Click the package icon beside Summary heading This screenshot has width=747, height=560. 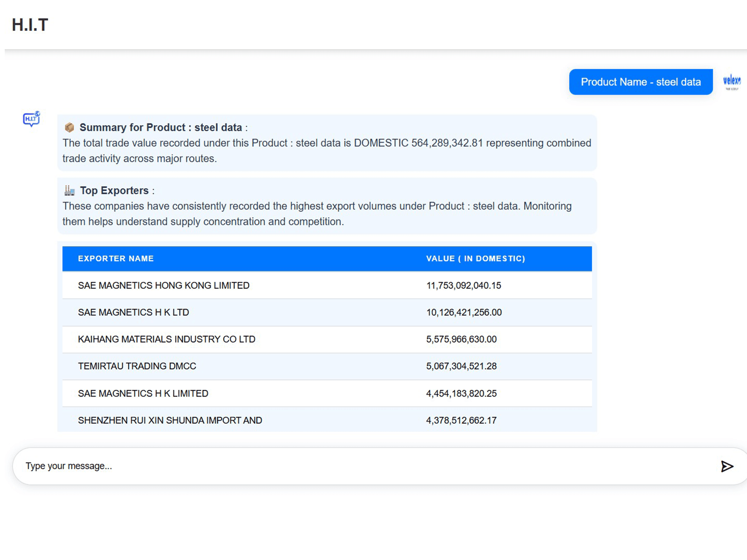click(x=69, y=128)
